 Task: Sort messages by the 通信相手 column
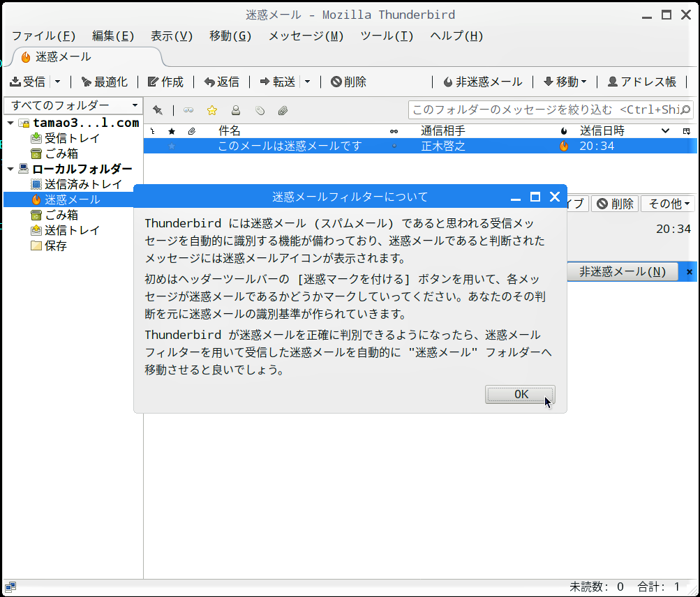[443, 130]
